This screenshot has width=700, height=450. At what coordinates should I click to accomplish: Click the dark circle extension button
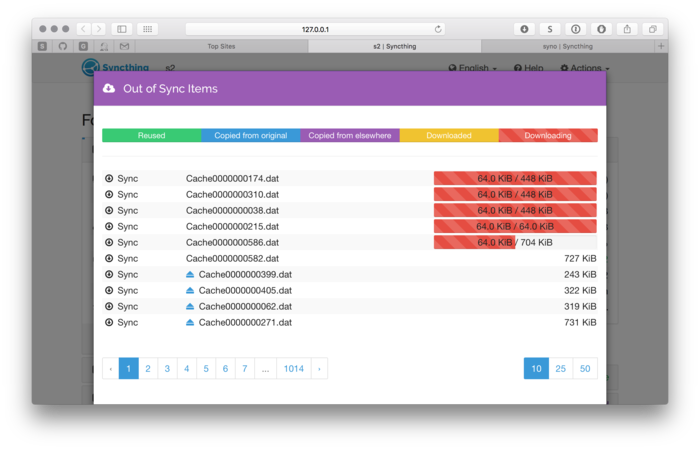pos(601,29)
